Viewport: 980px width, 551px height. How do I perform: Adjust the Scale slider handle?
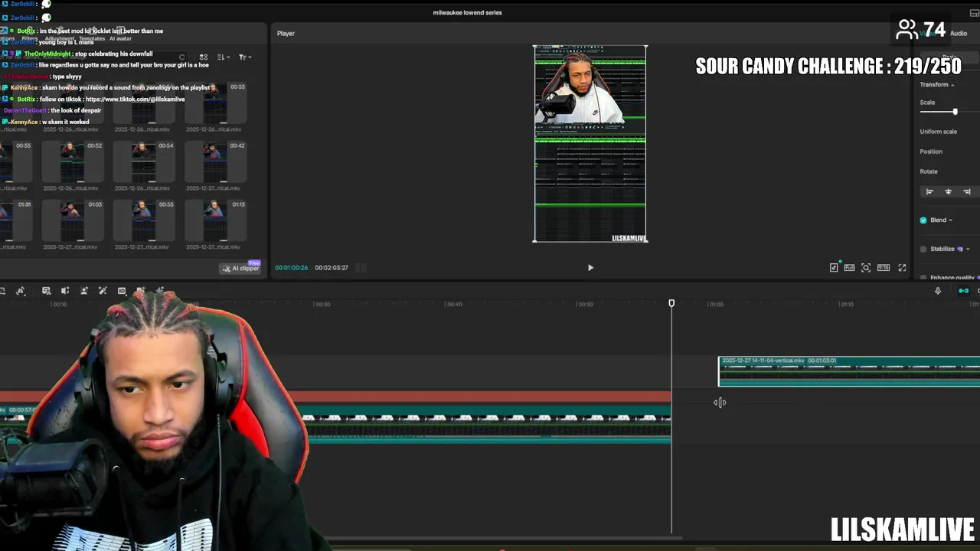point(955,112)
